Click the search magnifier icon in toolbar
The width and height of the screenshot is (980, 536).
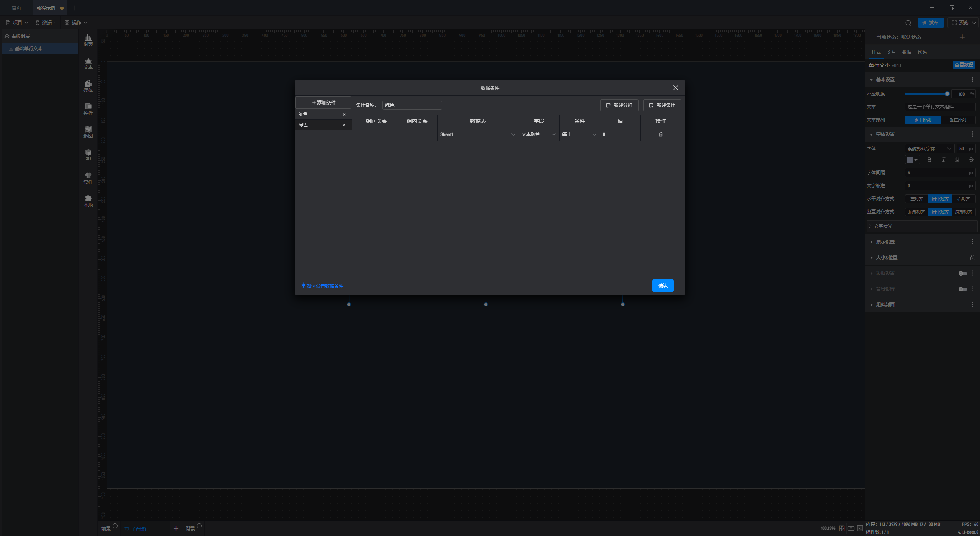coord(908,23)
